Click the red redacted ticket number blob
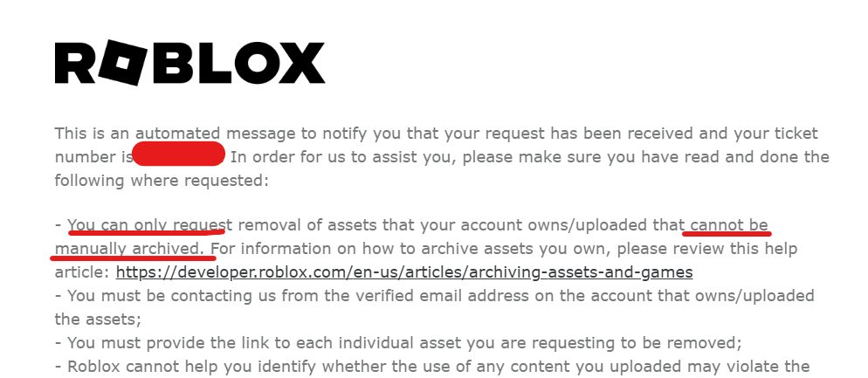The image size is (868, 378). point(179,154)
